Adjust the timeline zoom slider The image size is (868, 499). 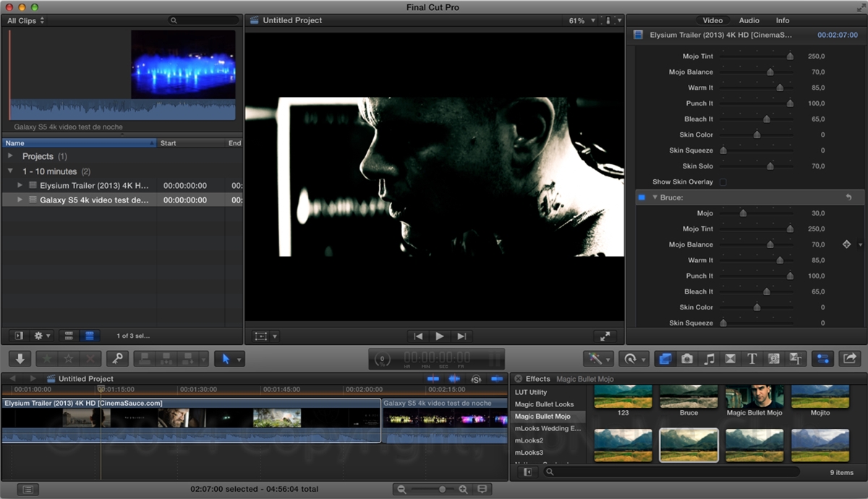pos(442,490)
